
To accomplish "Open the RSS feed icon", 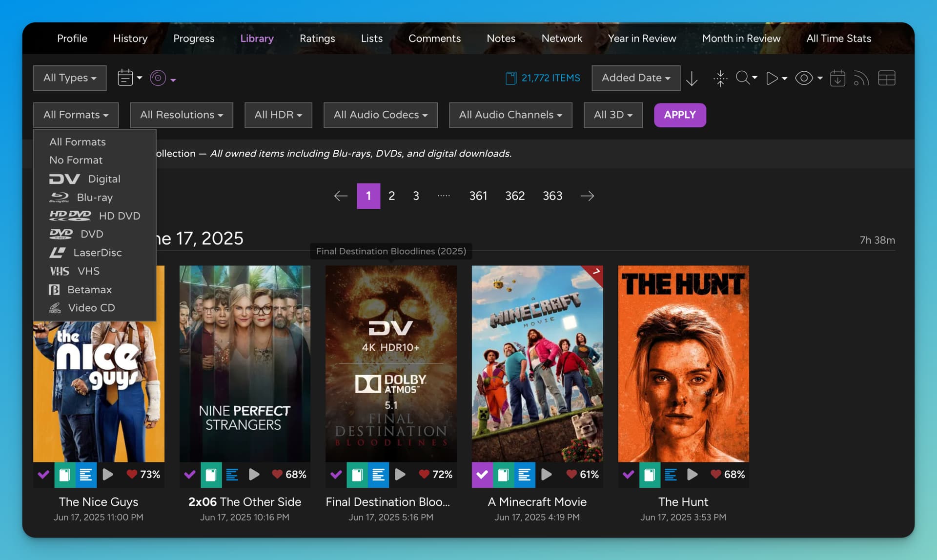I will [861, 78].
